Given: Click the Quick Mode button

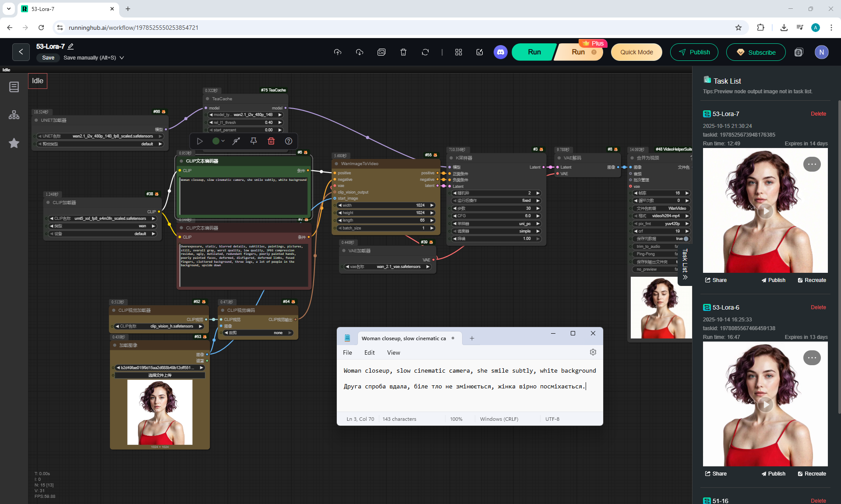Looking at the screenshot, I should [x=636, y=52].
